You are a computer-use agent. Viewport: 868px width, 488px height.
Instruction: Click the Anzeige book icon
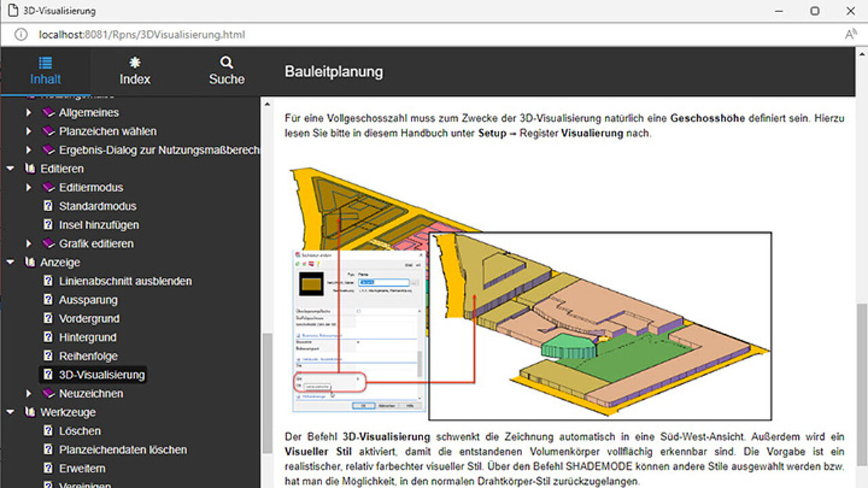29,262
